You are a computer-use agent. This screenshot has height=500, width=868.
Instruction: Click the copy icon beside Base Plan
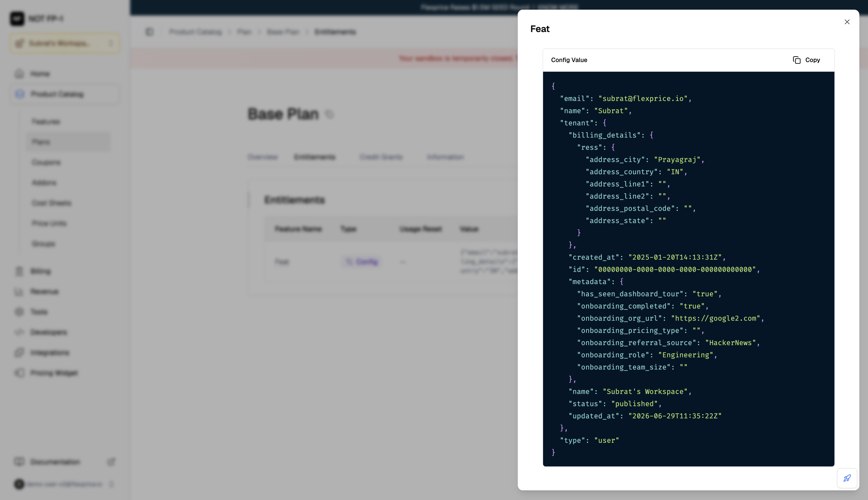pos(329,114)
